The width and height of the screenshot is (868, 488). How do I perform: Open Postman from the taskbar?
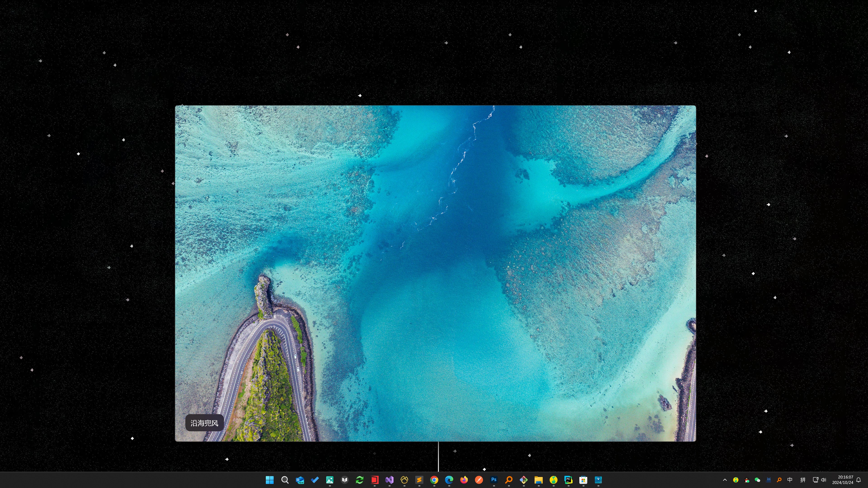479,480
